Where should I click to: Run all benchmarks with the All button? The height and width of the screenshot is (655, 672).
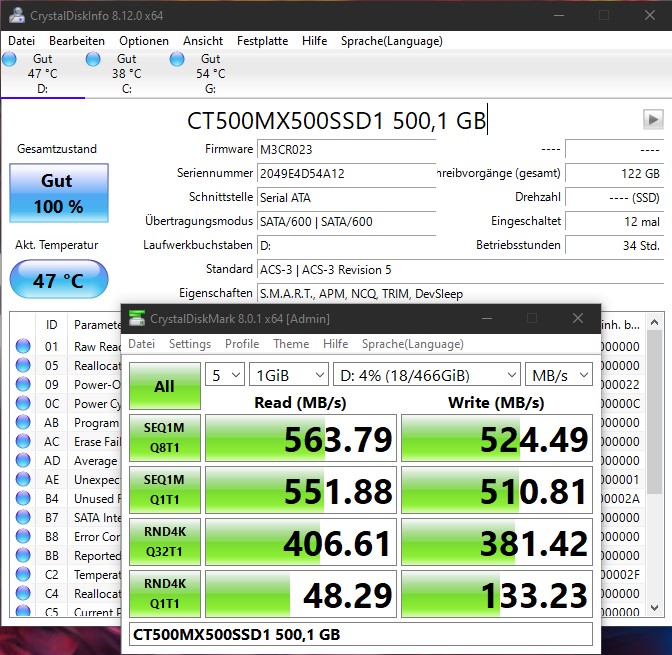click(165, 386)
